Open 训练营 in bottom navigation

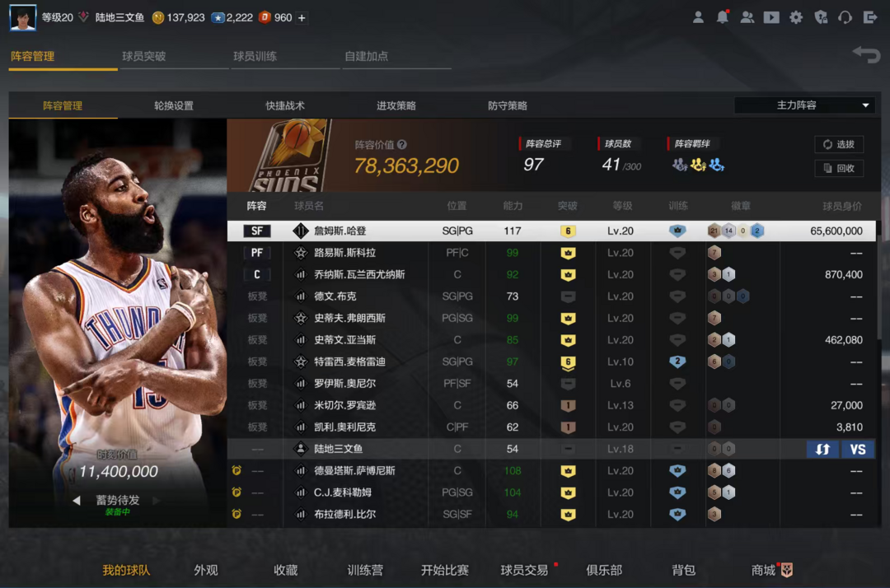(x=365, y=570)
